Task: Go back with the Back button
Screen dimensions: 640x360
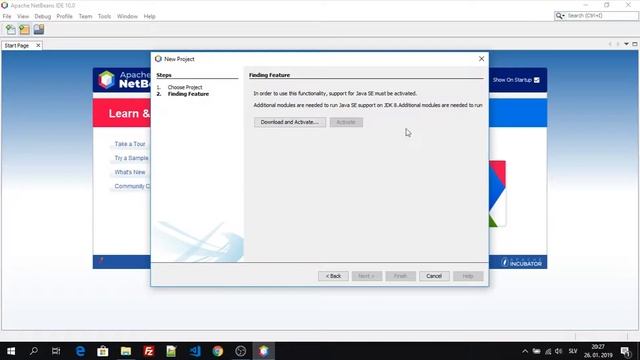Action: click(x=333, y=276)
